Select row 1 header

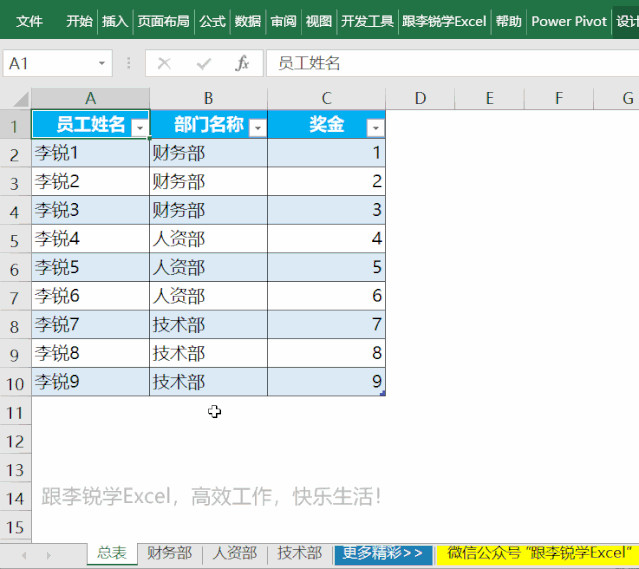pos(15,125)
